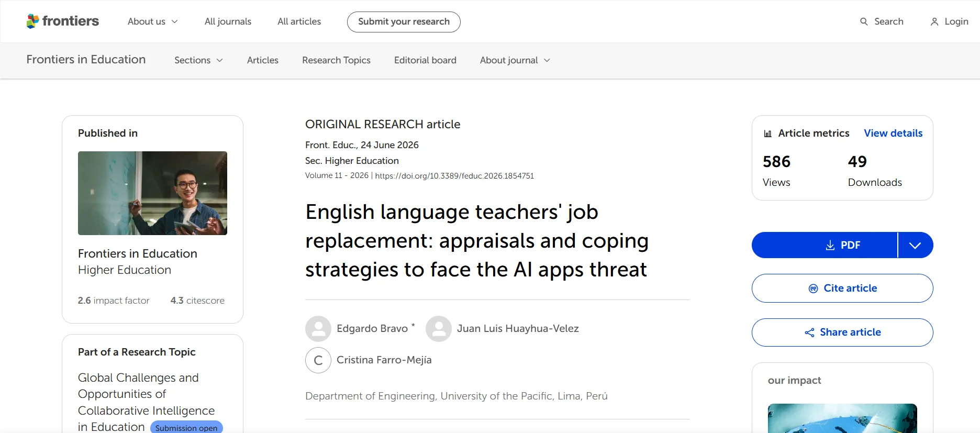The height and width of the screenshot is (433, 980).
Task: Click the Submission open badge
Action: (186, 428)
